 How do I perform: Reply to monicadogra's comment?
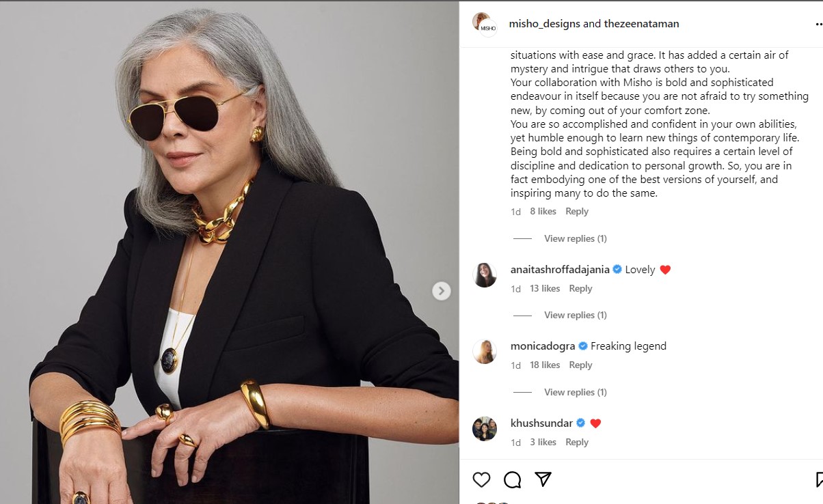[x=580, y=365]
